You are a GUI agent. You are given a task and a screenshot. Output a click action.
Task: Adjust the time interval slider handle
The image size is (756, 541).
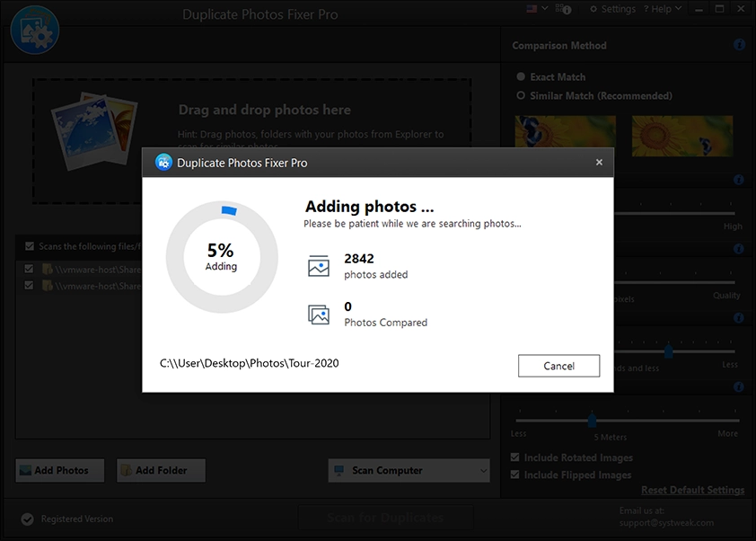[x=668, y=350]
